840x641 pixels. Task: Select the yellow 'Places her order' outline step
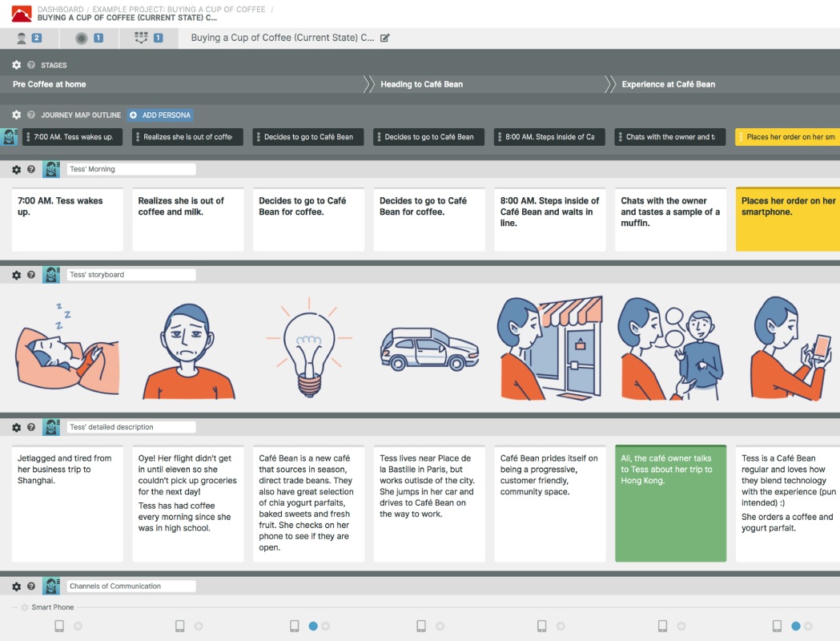tap(787, 137)
